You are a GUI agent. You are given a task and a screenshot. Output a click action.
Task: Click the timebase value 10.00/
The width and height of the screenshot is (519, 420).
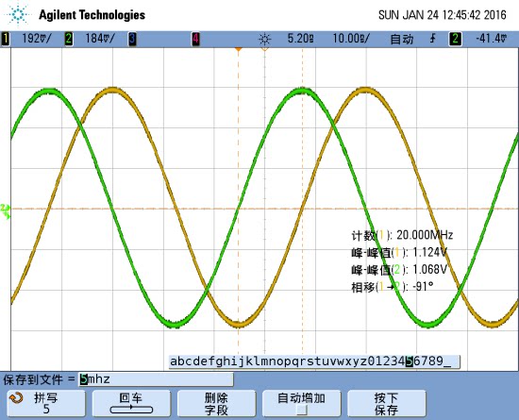(351, 39)
